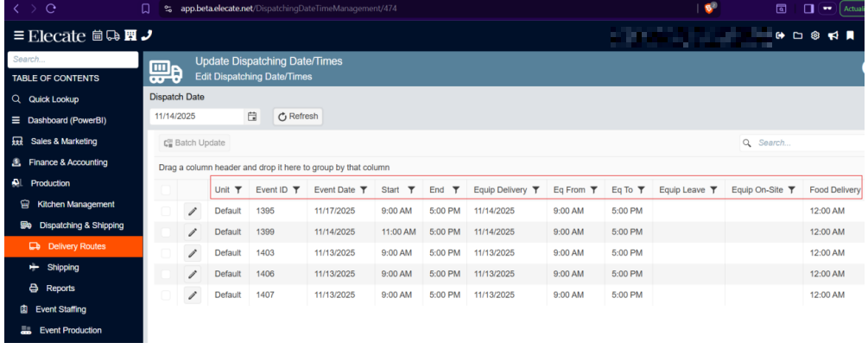
Task: Select Shipping in the sidebar menu
Action: pyautogui.click(x=63, y=268)
